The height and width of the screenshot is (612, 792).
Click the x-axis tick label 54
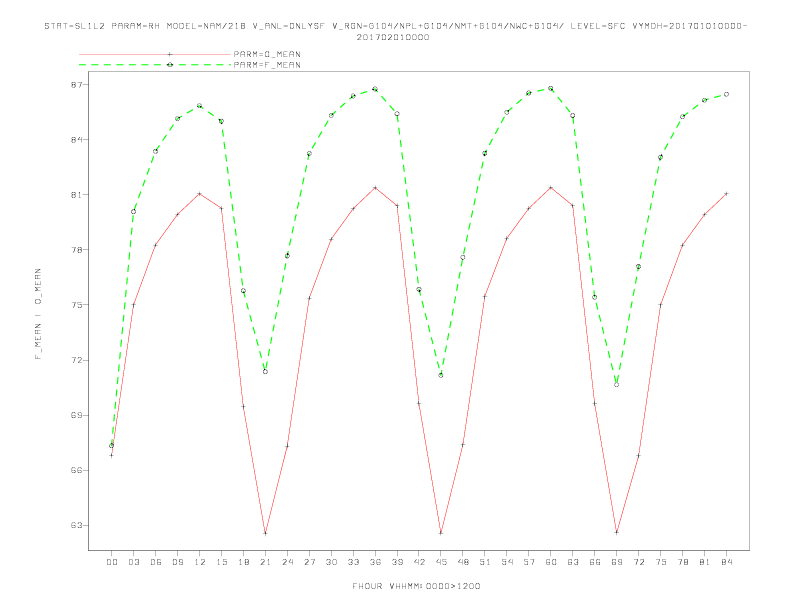tap(507, 562)
